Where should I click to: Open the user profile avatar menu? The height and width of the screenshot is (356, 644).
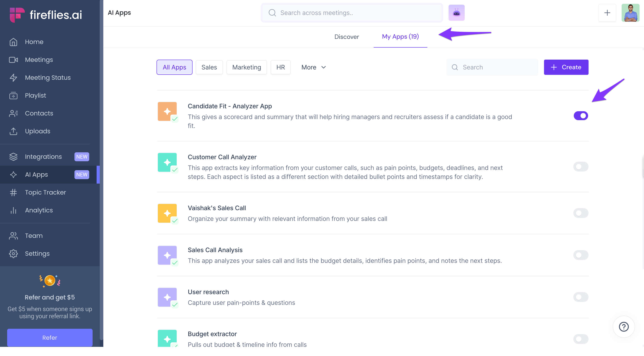tap(630, 13)
